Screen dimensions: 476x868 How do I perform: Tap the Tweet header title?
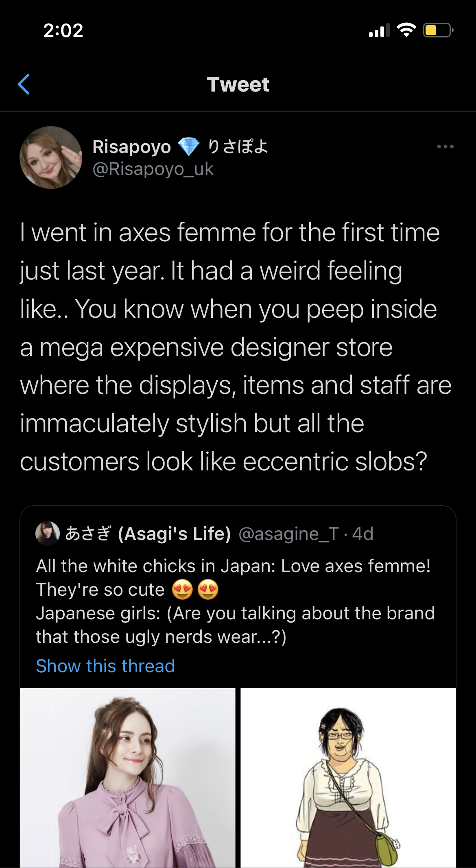point(238,85)
